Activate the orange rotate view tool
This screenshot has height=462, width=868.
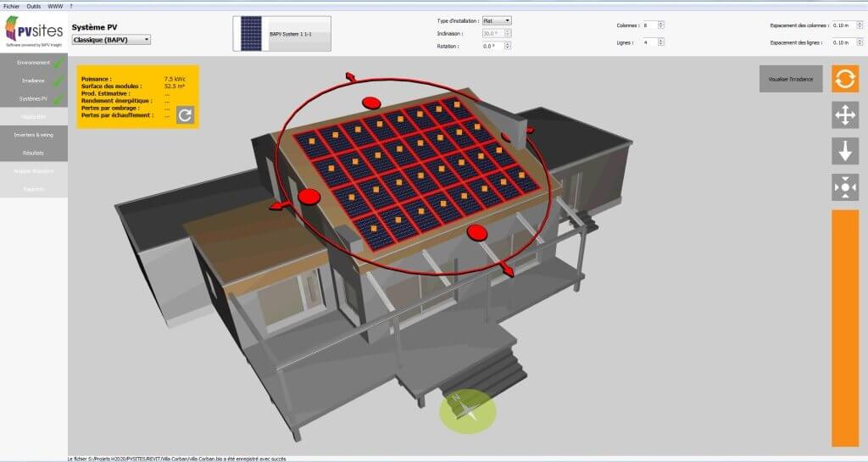pyautogui.click(x=844, y=79)
